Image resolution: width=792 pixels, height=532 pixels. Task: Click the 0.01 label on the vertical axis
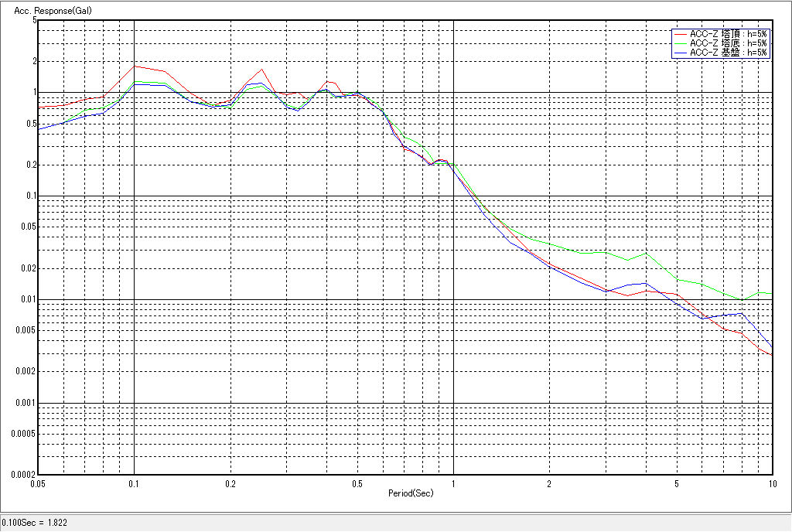29,299
